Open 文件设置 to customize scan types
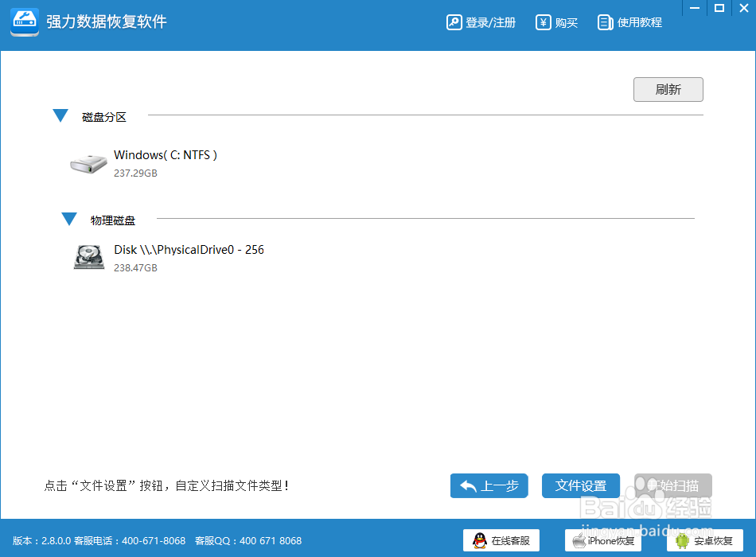 point(581,485)
